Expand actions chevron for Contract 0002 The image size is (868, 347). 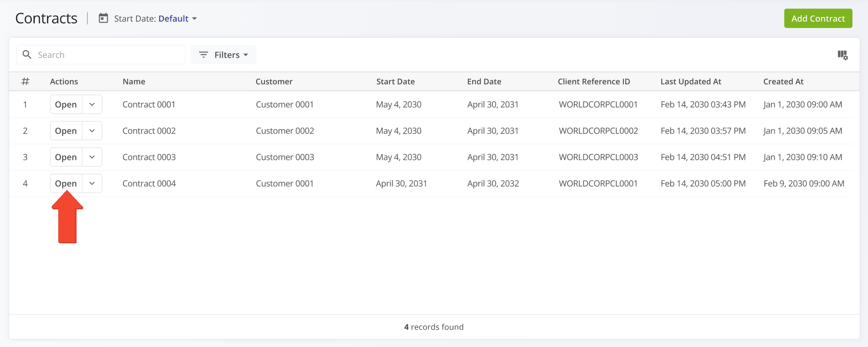92,131
